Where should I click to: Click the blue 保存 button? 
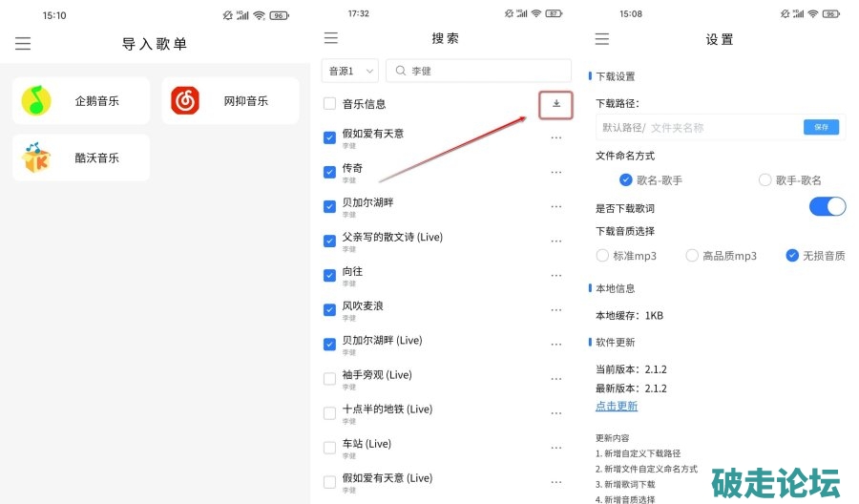point(821,127)
